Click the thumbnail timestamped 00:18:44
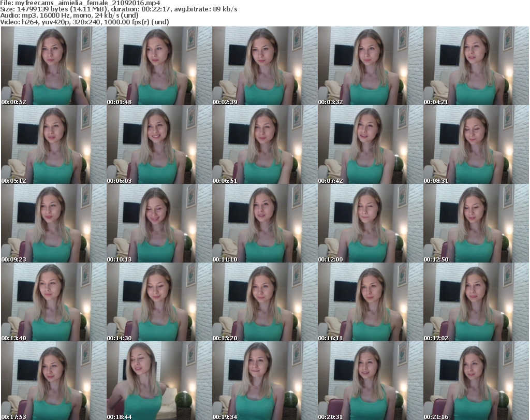 coord(159,381)
